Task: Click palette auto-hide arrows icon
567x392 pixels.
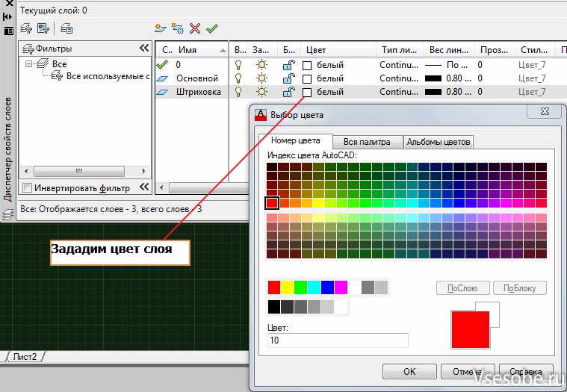Action: [x=7, y=16]
